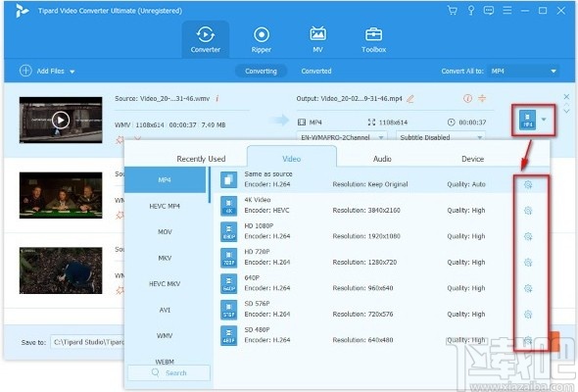Click the star icon under first video
Image resolution: width=578 pixels, height=392 pixels.
(x=120, y=140)
